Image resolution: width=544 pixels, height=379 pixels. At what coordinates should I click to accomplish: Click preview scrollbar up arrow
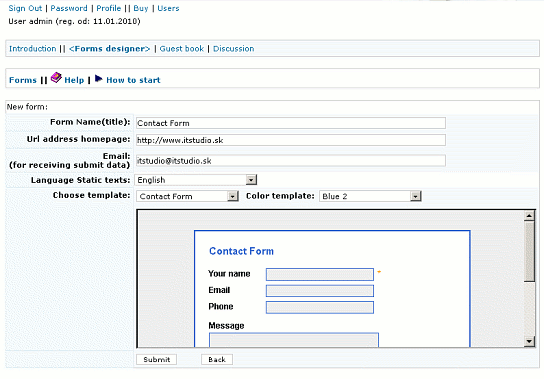pyautogui.click(x=529, y=216)
